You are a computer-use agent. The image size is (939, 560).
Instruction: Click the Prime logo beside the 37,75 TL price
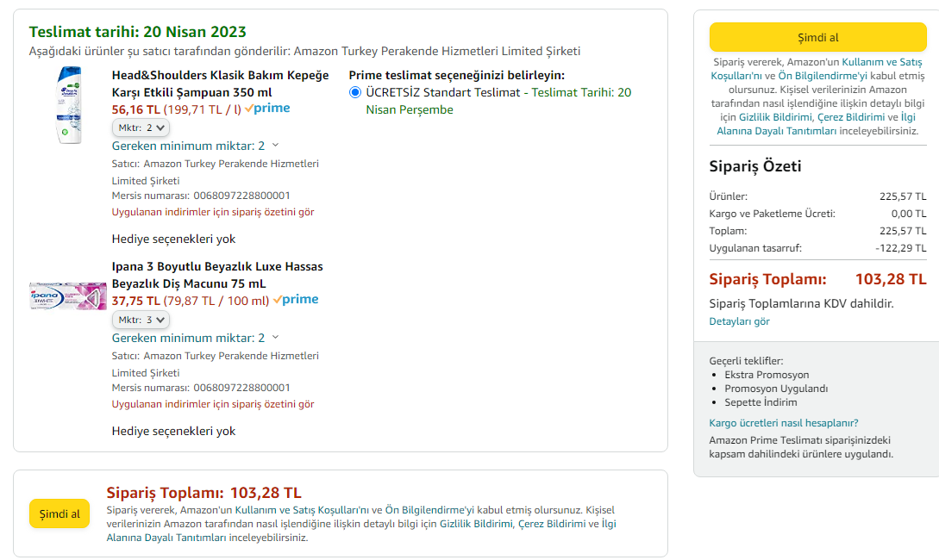[x=296, y=300]
